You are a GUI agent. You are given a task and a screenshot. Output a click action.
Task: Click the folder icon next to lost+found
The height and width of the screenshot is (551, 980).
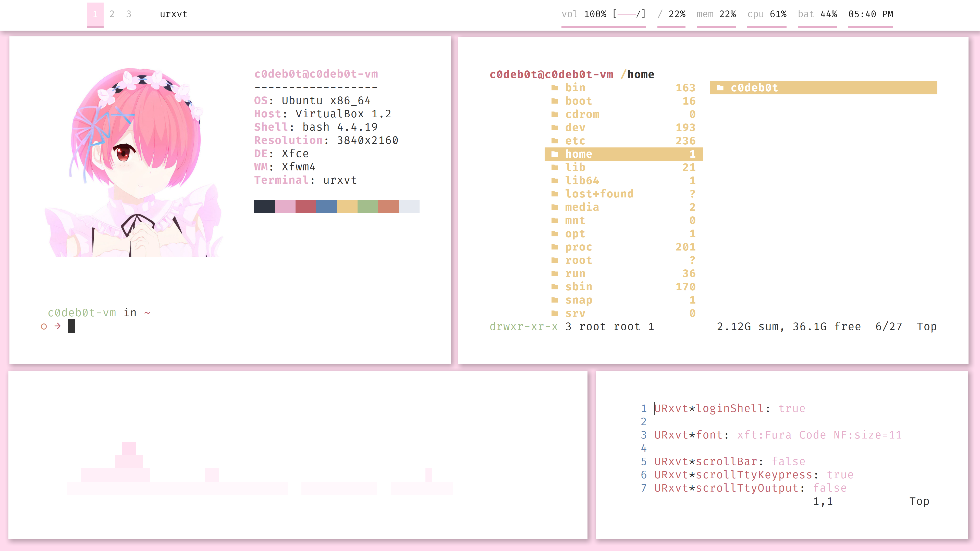(x=555, y=194)
